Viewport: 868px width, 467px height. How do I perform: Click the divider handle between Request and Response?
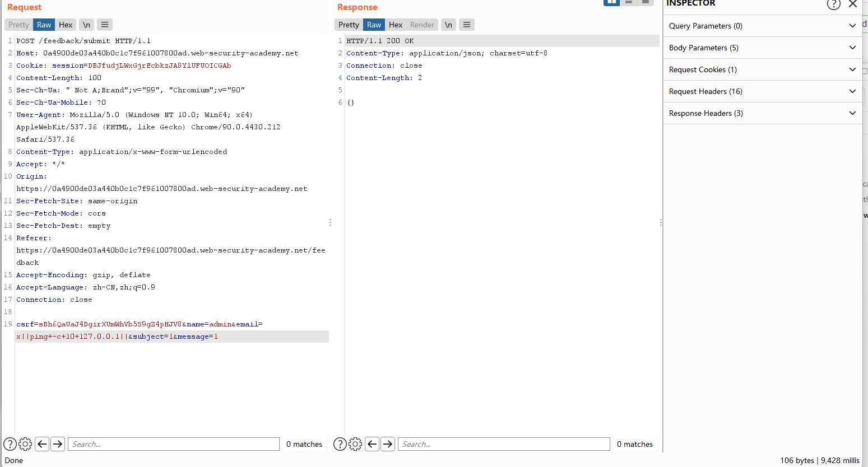[330, 223]
